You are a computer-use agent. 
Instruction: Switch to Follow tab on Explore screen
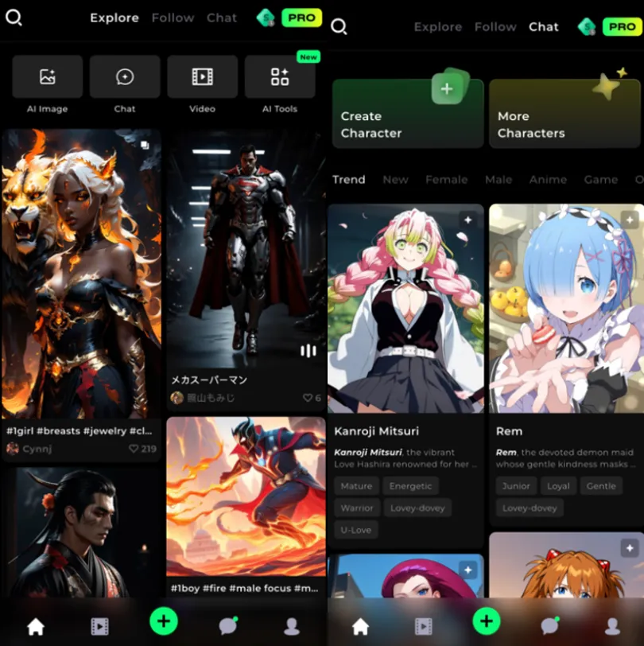coord(173,18)
